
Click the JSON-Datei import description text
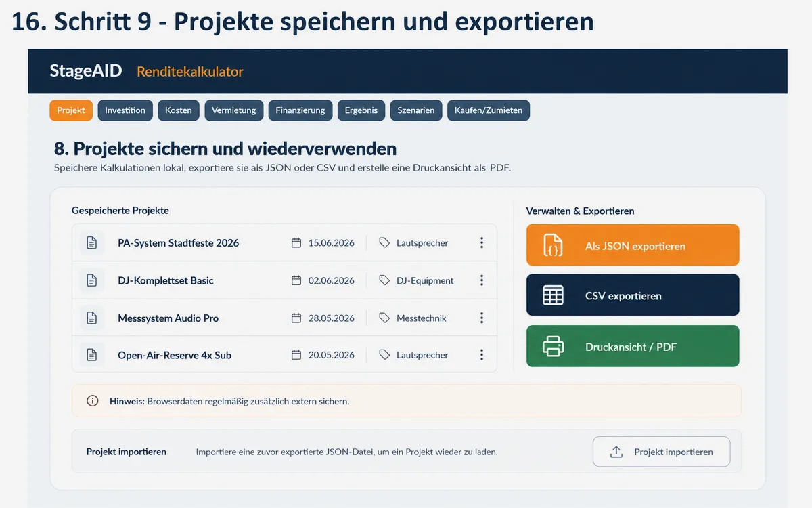(347, 452)
